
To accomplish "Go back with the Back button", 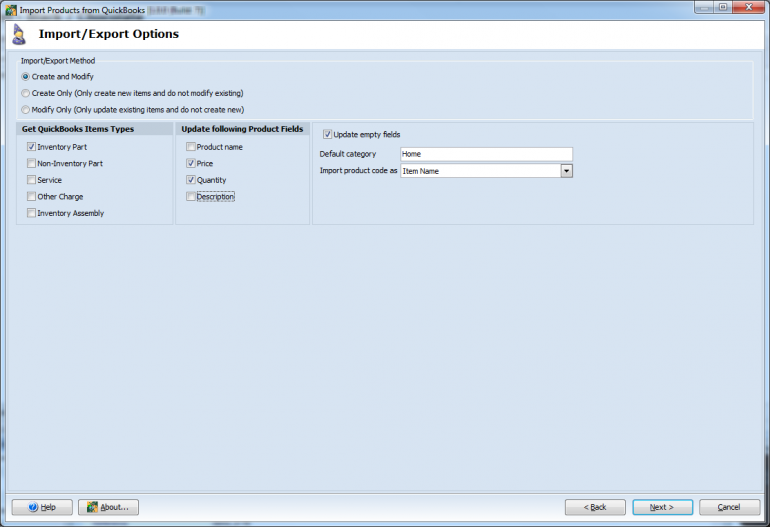I will (595, 507).
